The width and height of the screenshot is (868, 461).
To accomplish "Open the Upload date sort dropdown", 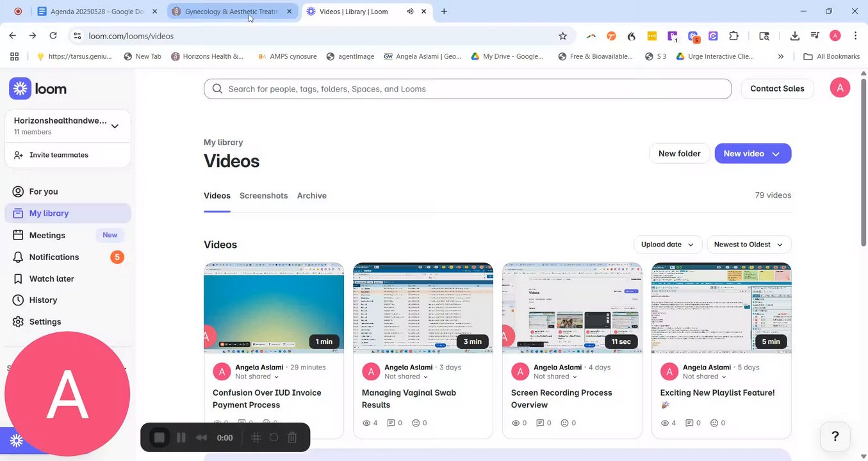I will point(667,245).
